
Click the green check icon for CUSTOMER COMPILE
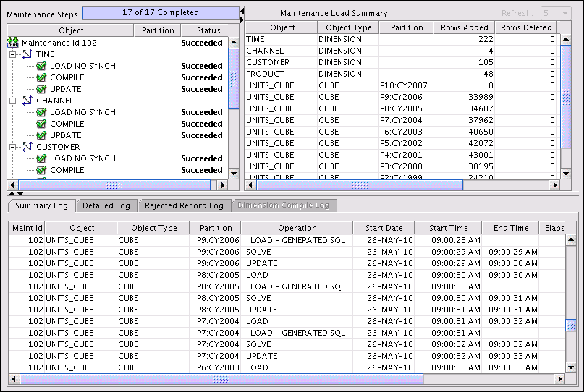click(41, 170)
